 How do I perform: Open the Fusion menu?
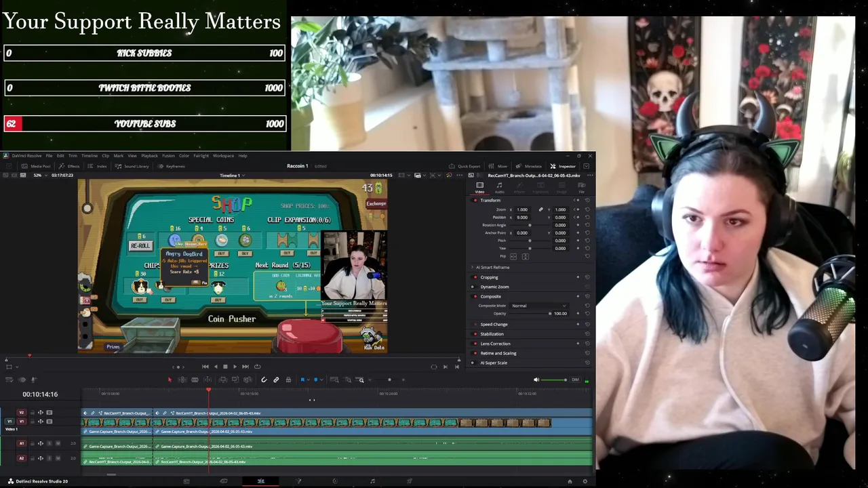pyautogui.click(x=168, y=156)
